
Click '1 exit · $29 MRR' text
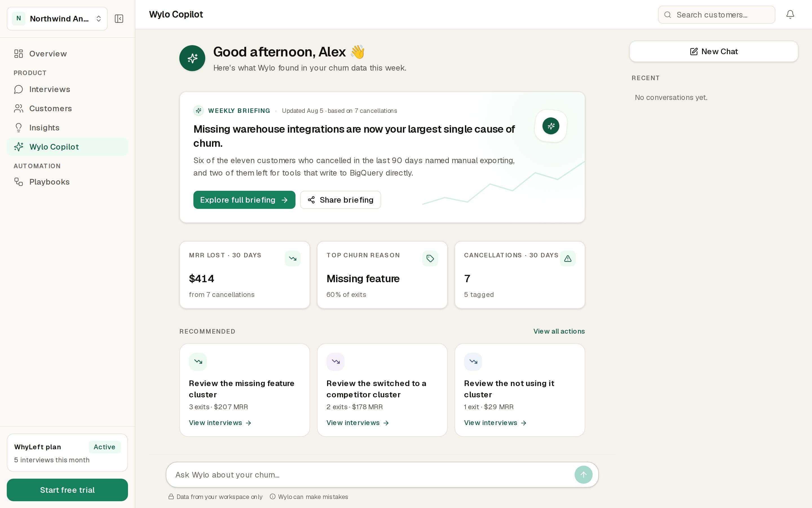point(489,407)
